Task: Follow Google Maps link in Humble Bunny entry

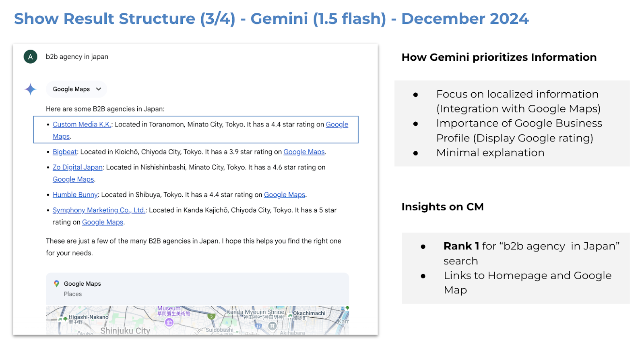Action: point(285,195)
